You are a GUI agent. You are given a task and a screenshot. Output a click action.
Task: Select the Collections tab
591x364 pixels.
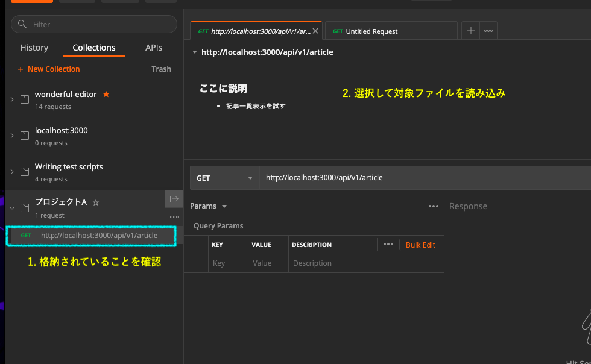(94, 48)
